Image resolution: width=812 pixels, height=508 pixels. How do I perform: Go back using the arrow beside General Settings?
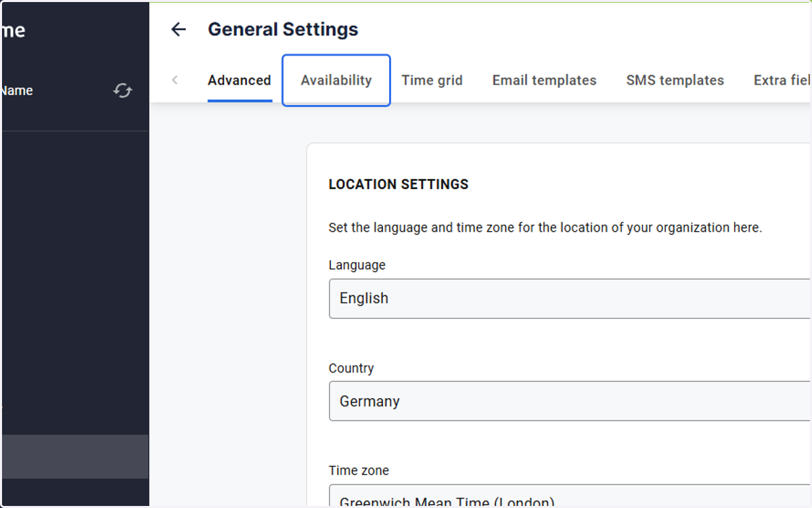178,29
